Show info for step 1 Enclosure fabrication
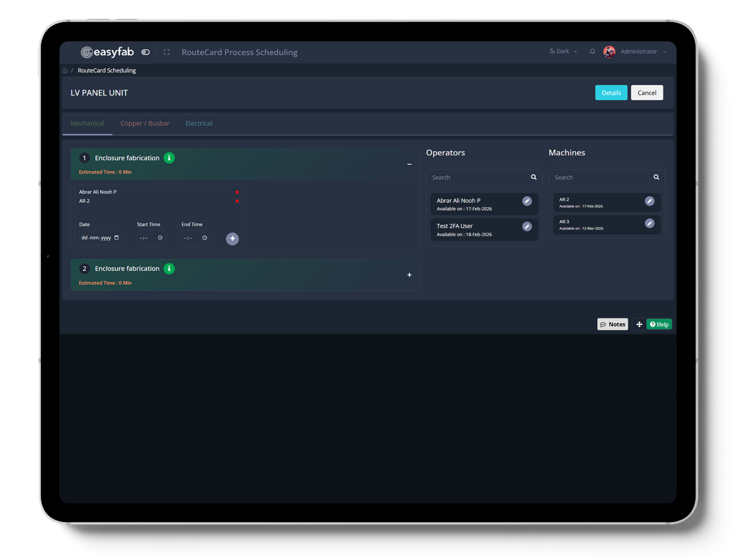Image resolution: width=750 pixels, height=560 pixels. pyautogui.click(x=169, y=158)
